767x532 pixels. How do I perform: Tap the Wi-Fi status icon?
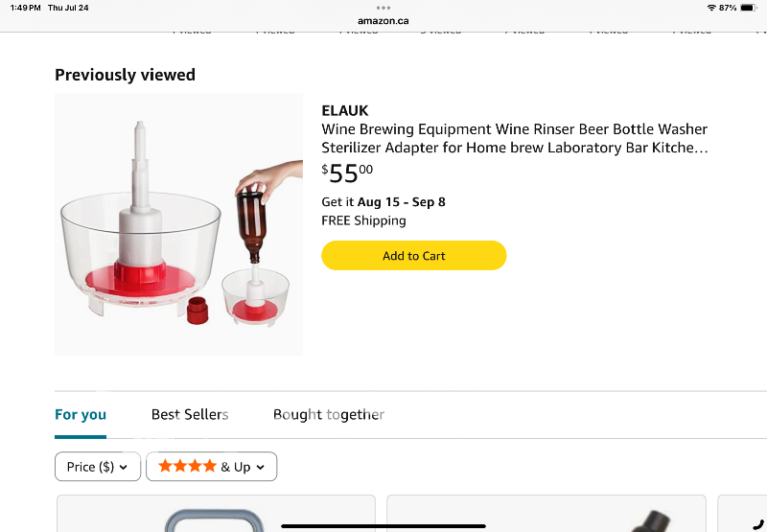pos(711,8)
